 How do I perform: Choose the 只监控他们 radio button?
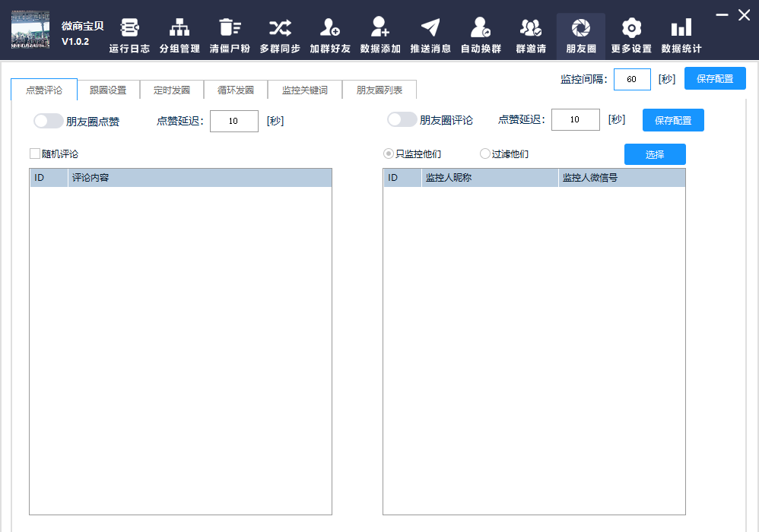click(x=389, y=154)
